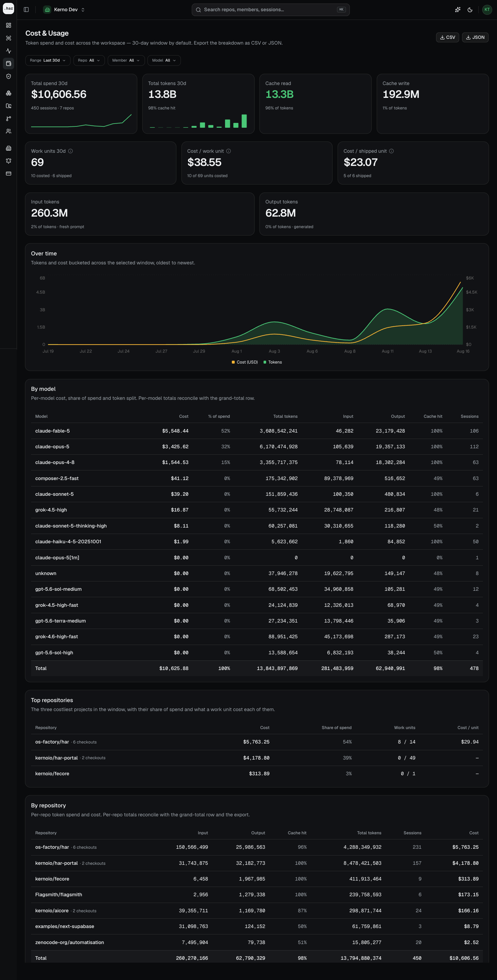Open the alert bell icon in sidebar
Viewport: 497px width, 980px height.
[8, 161]
